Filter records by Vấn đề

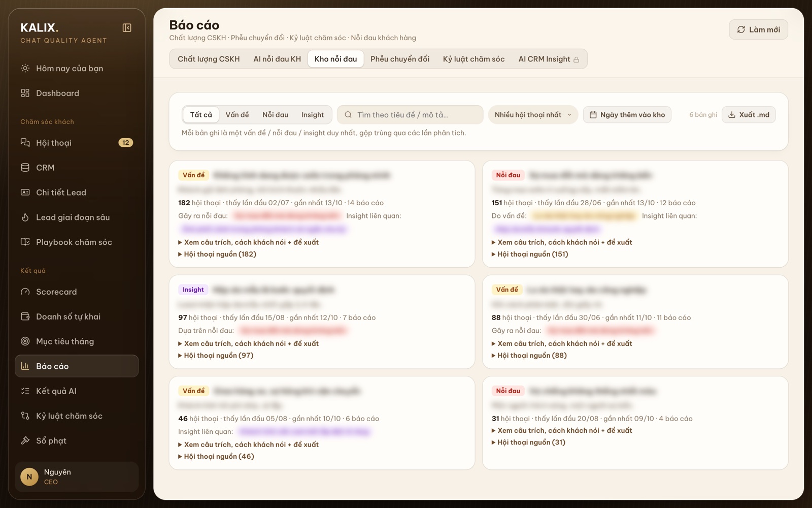pos(237,115)
